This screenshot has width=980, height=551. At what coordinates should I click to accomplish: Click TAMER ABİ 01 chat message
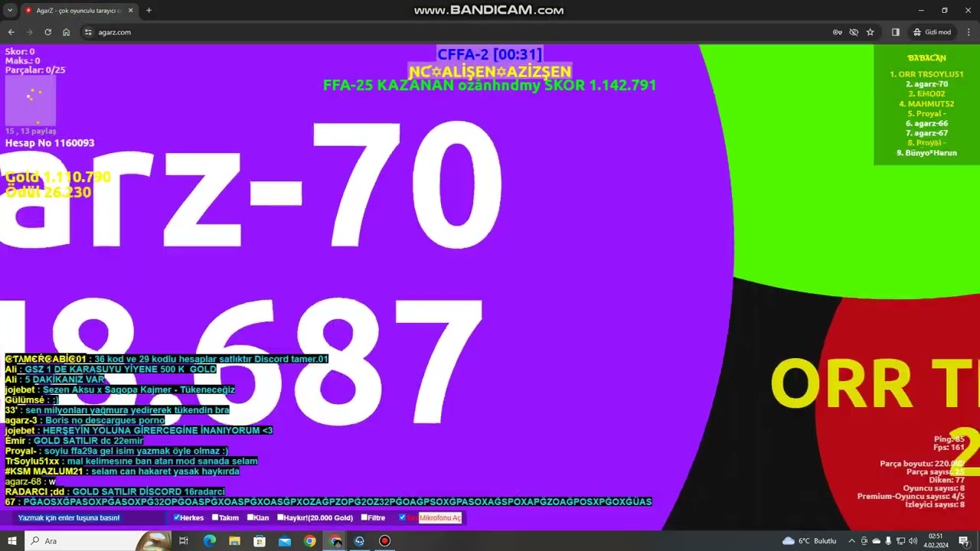tap(167, 359)
